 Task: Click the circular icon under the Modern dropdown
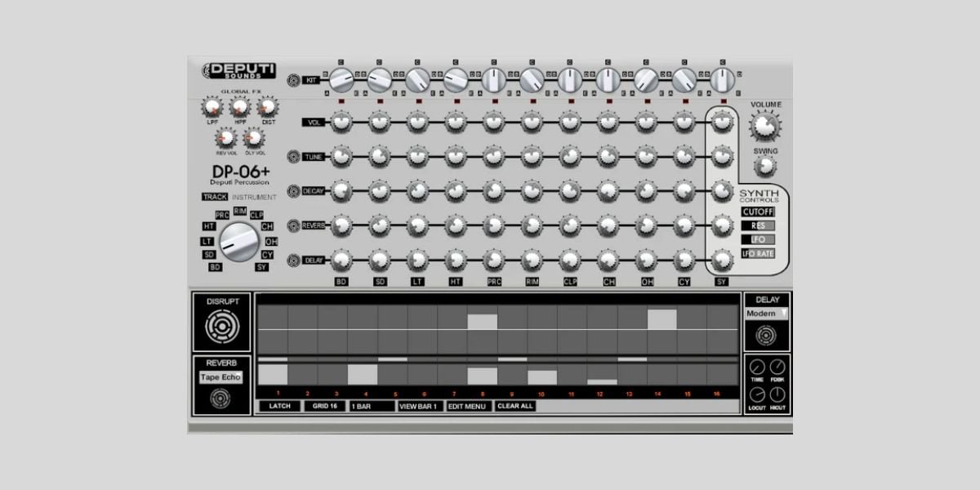(x=767, y=334)
